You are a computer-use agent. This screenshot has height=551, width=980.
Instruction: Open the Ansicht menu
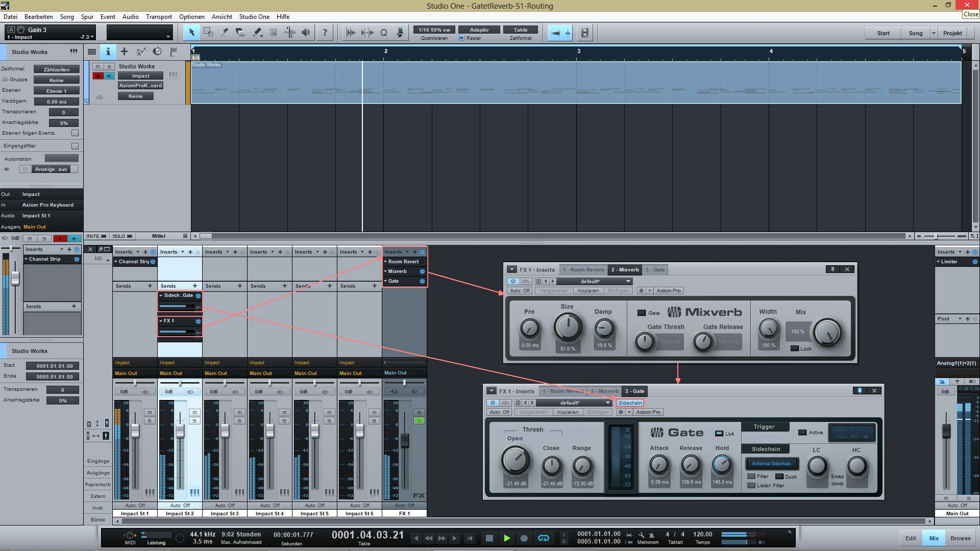[x=222, y=16]
